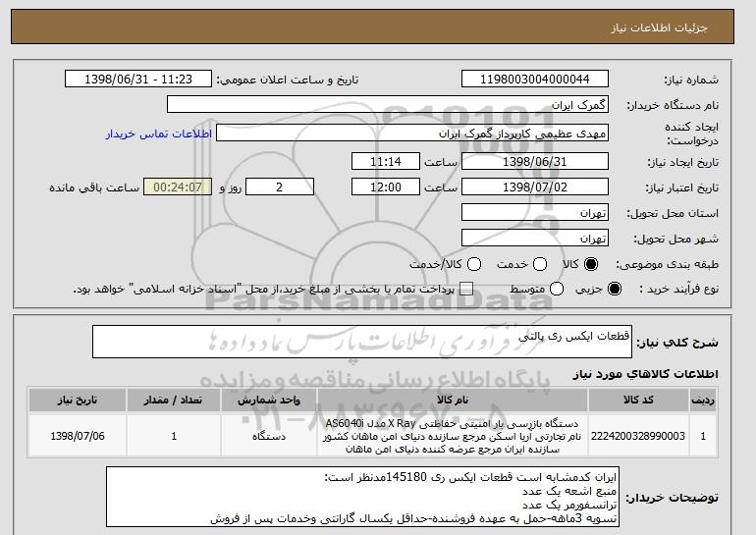Click the کد کالا column header
This screenshot has width=756, height=535.
click(638, 401)
